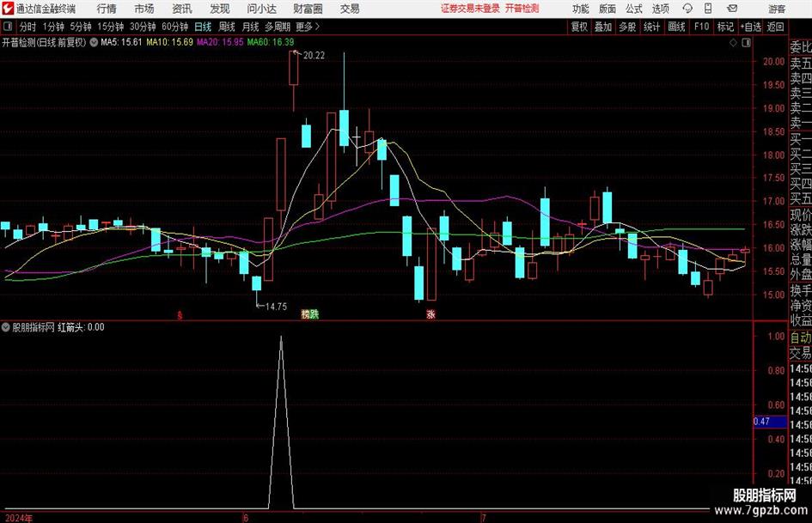Click the red 涨 marker below the chart

pos(430,313)
